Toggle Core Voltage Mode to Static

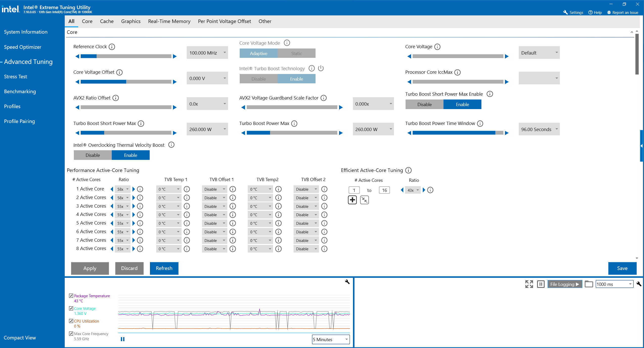(x=297, y=53)
